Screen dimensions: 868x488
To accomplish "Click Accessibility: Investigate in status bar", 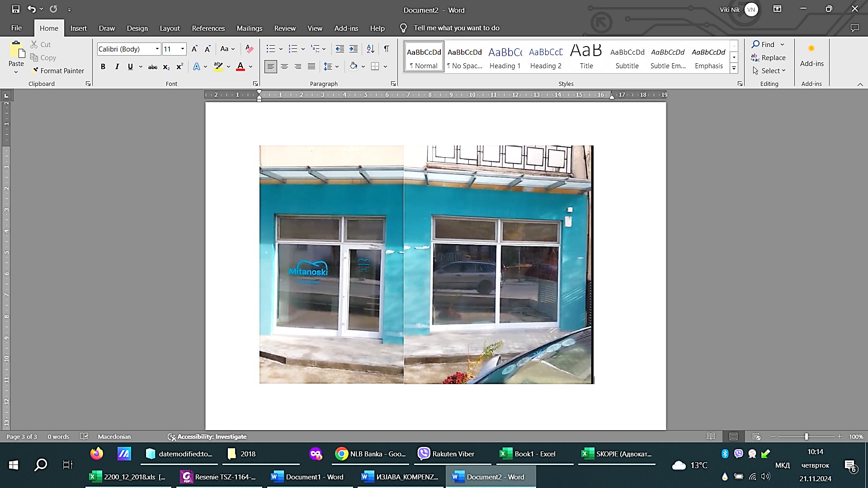I will coord(207,436).
